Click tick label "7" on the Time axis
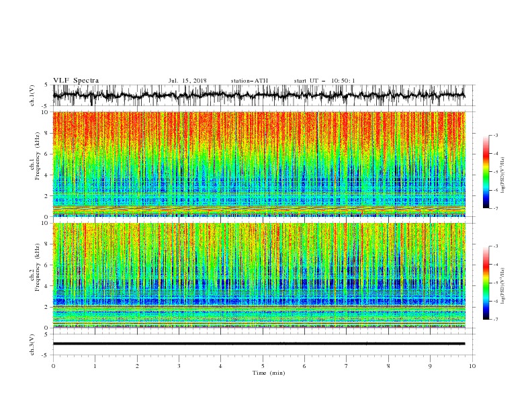 point(347,366)
